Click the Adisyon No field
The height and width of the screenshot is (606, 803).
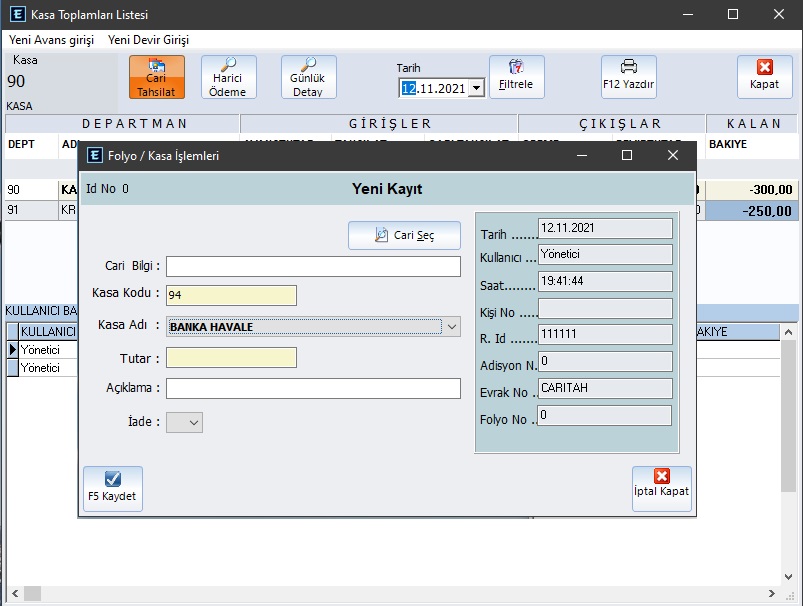click(x=605, y=361)
